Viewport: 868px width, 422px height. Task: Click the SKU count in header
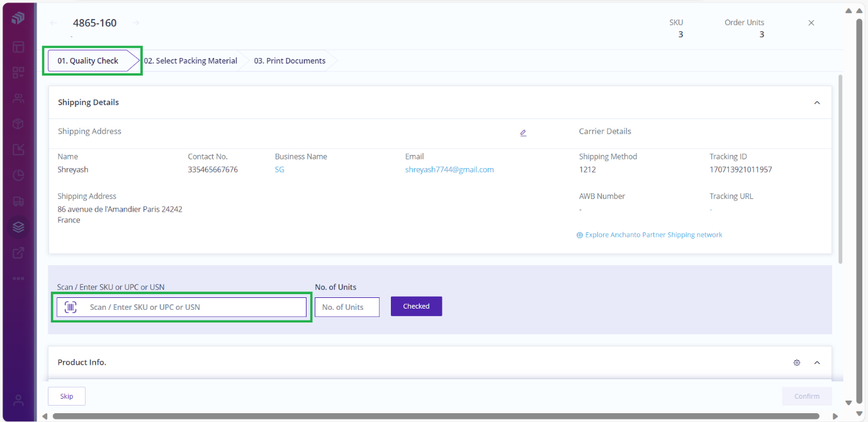pyautogui.click(x=680, y=35)
